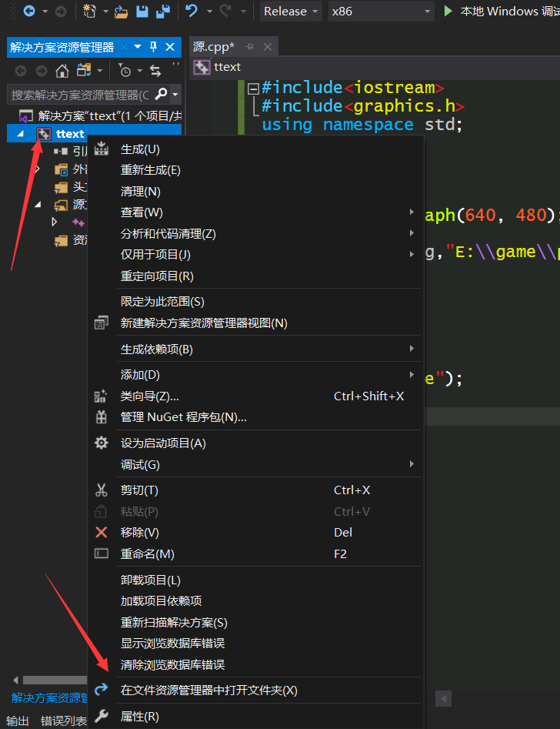Open the search options dropdown arrow
Screen dimensions: 560x729
175,95
